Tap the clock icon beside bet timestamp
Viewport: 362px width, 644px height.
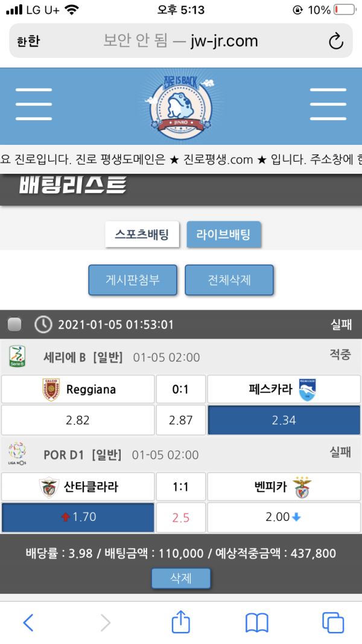43,325
